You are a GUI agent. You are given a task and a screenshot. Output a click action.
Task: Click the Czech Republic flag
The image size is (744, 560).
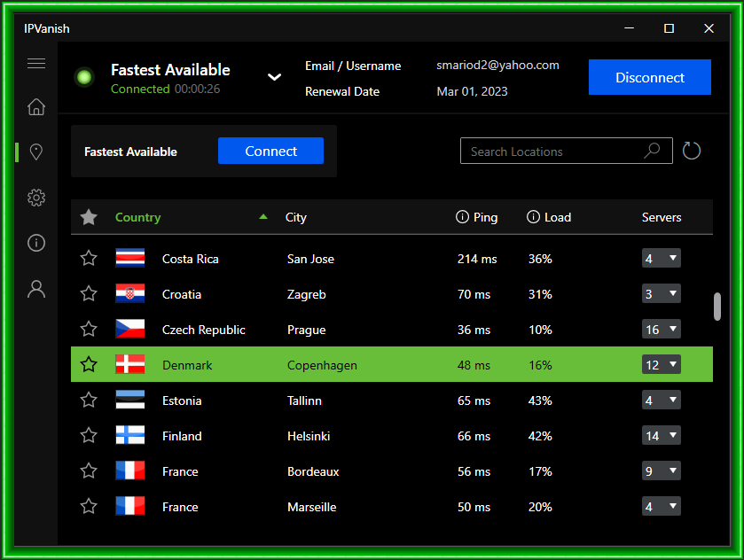tap(130, 329)
